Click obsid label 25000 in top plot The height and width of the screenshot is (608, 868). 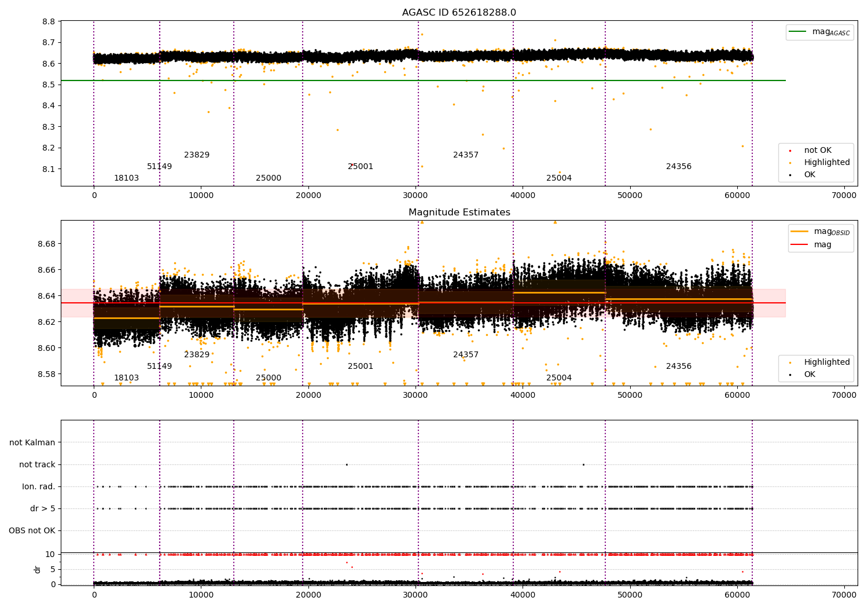[269, 178]
